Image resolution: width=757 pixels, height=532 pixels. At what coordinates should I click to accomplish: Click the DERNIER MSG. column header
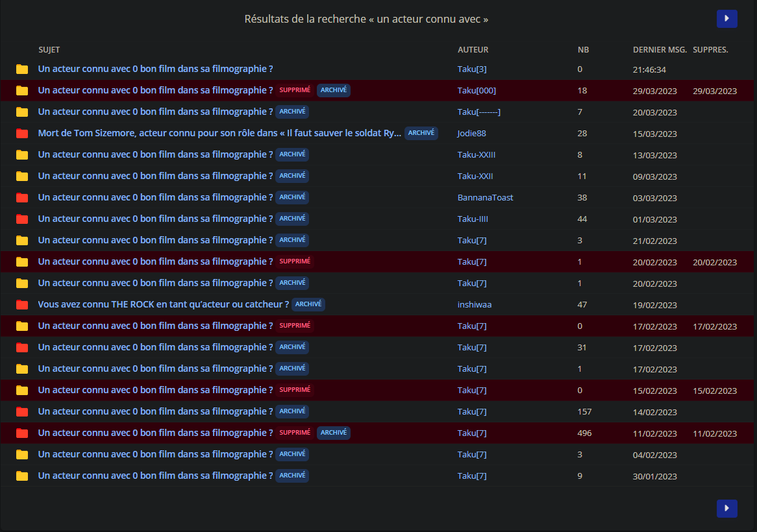[x=660, y=50]
